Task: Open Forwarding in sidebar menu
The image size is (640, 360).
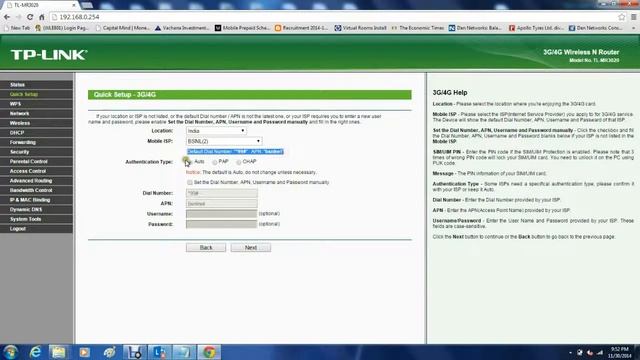Action: pyautogui.click(x=36, y=142)
